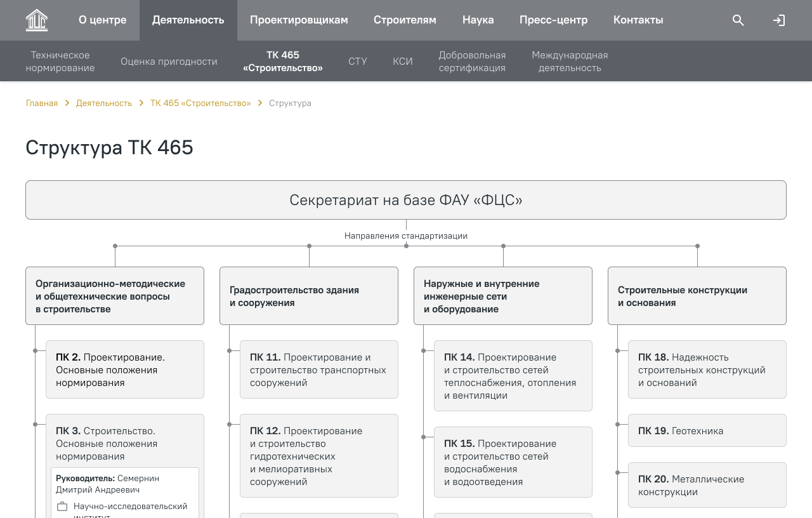812x518 pixels.
Task: Go to «Контакты» in the top menu
Action: (638, 20)
